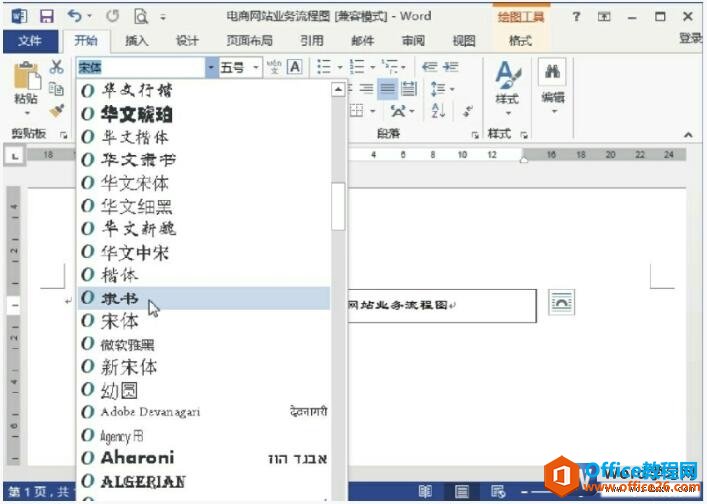Click the font list scrollbar thumb

click(338, 206)
